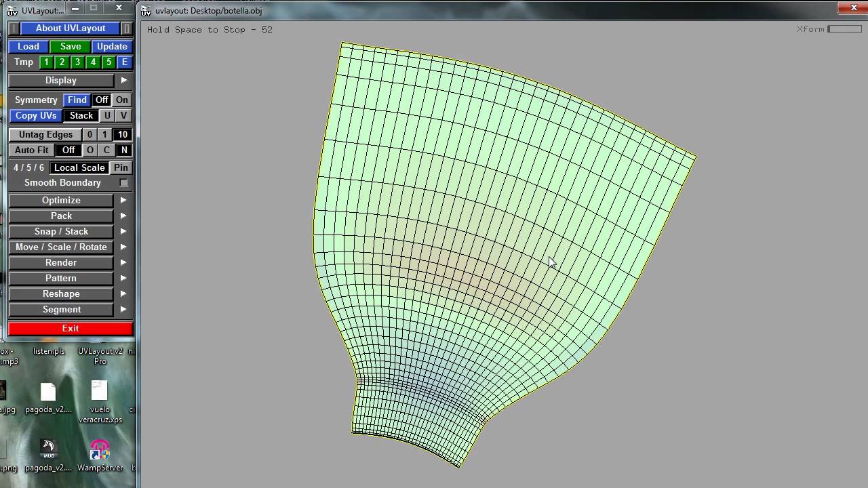Choose Auto Fit option N

[x=123, y=150]
